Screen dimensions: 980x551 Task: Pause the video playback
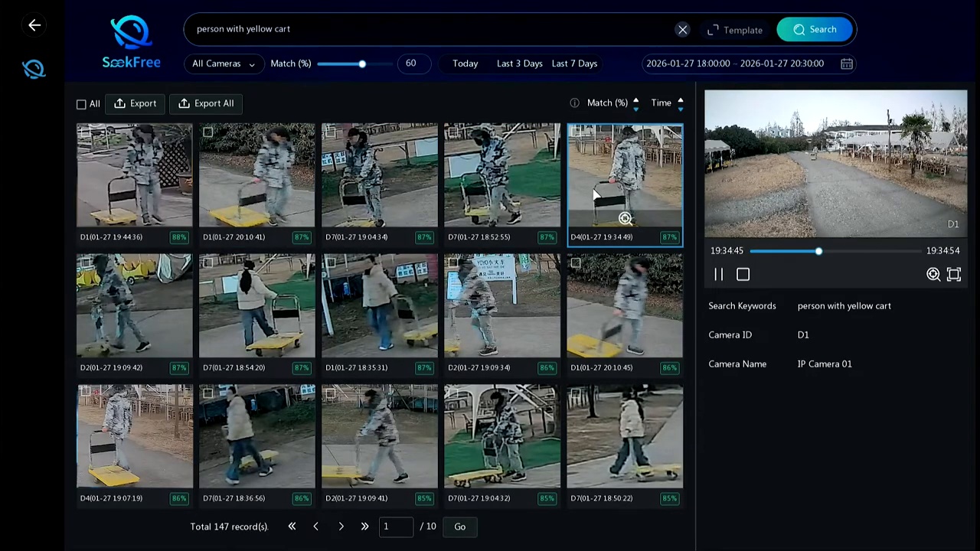(x=719, y=274)
